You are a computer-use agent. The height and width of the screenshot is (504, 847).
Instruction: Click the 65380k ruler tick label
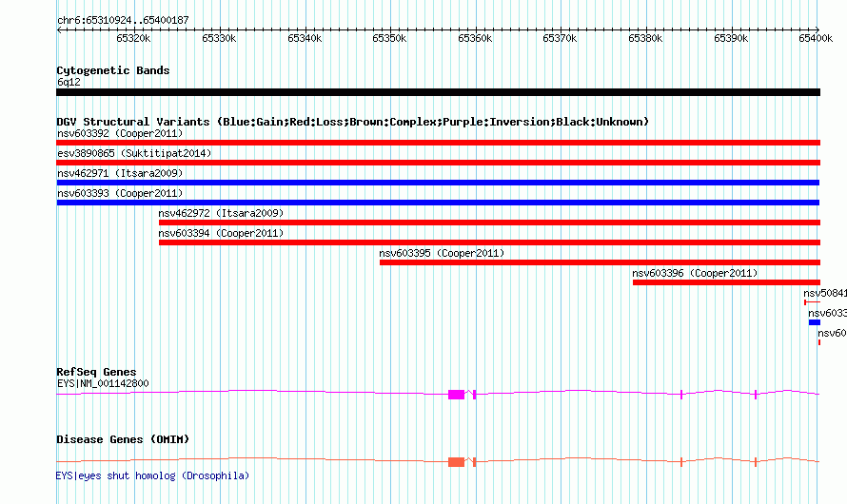[x=645, y=38]
